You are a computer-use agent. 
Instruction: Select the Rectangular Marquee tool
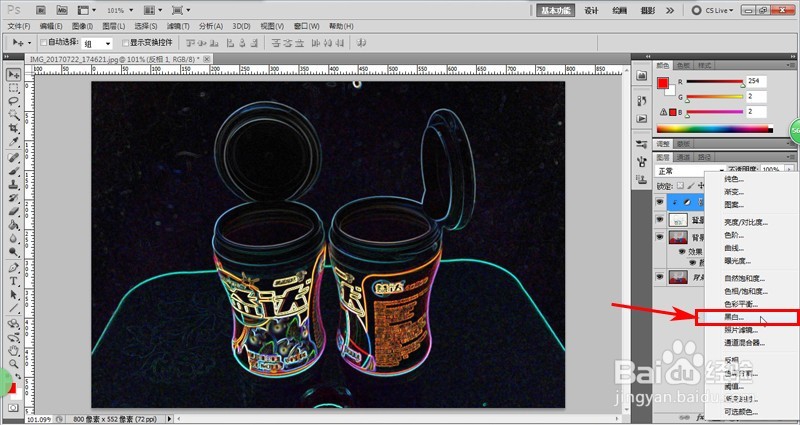[x=13, y=88]
